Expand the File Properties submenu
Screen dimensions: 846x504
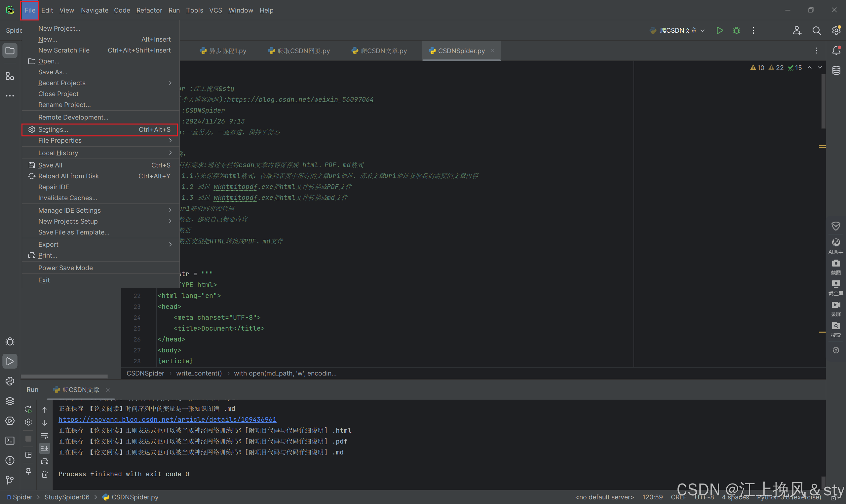100,141
